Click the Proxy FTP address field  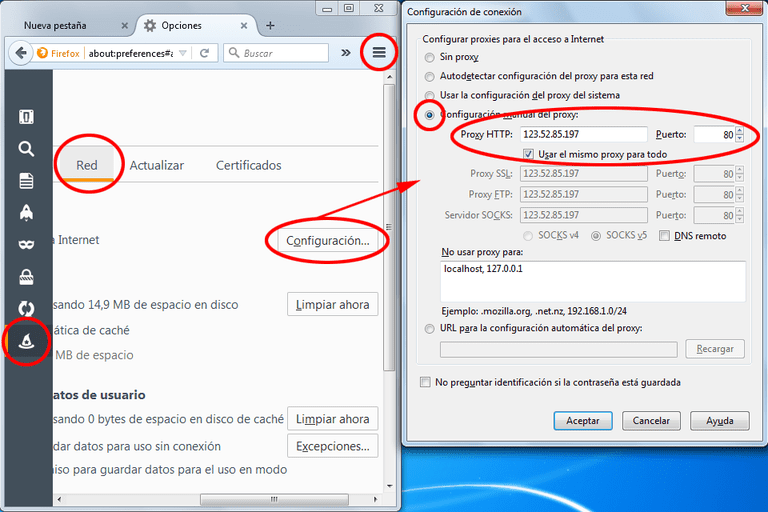pyautogui.click(x=584, y=195)
